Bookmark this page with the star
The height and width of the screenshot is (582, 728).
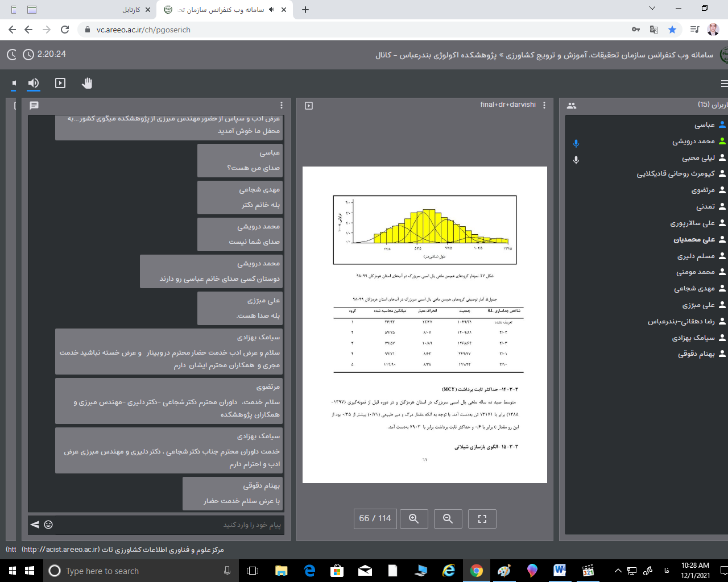click(672, 30)
